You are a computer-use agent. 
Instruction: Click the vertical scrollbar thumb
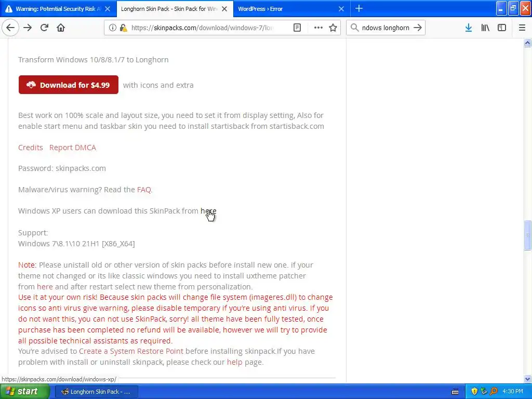[x=527, y=235]
